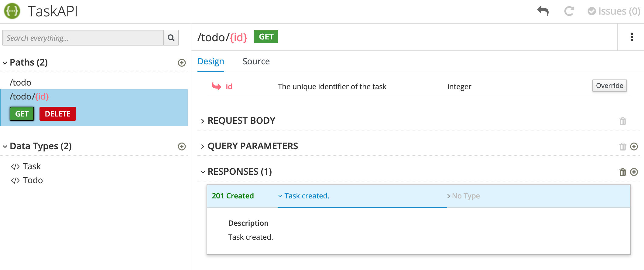Open the kebab menu next to the GET endpoint
The image size is (644, 270).
pyautogui.click(x=632, y=37)
